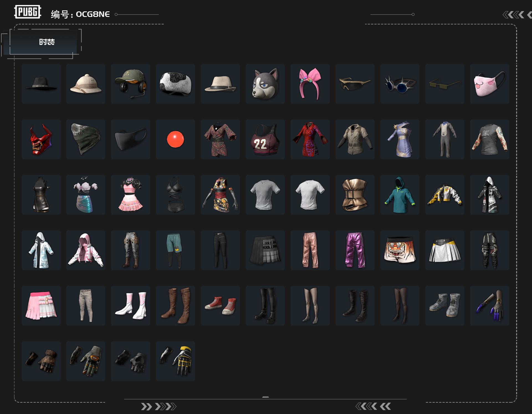Viewport: 532px width, 414px height.
Task: Select the pink pleated skirt with buckles
Action: click(41, 306)
